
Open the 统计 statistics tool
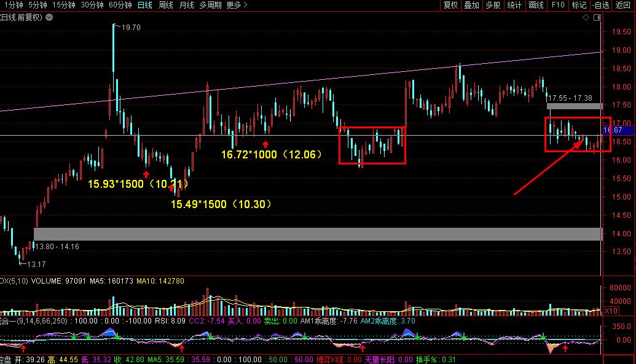(514, 6)
